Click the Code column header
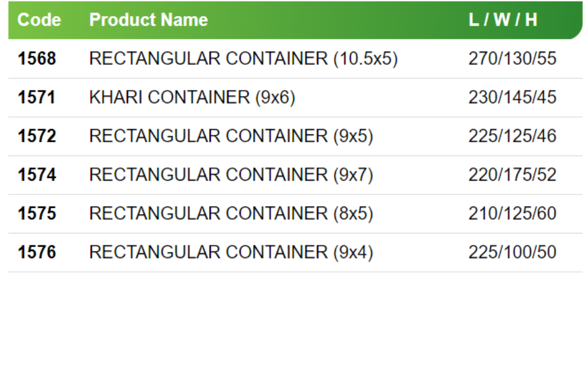 pos(39,20)
